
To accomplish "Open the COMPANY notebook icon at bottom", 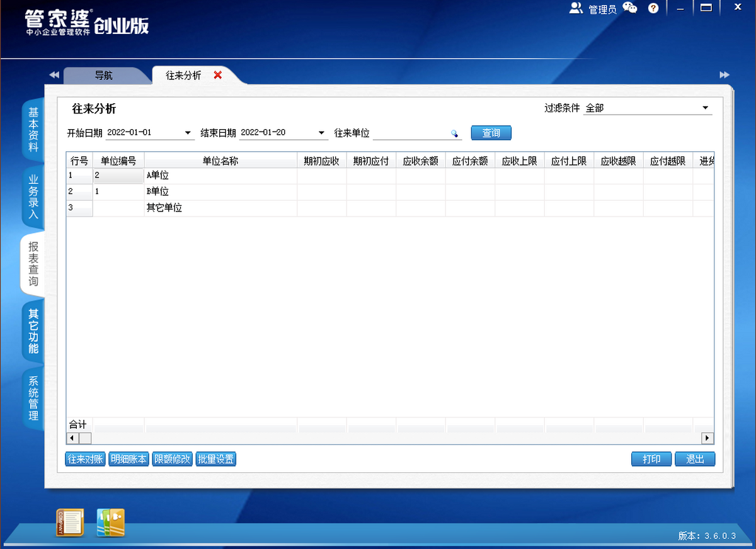I will coord(69,523).
